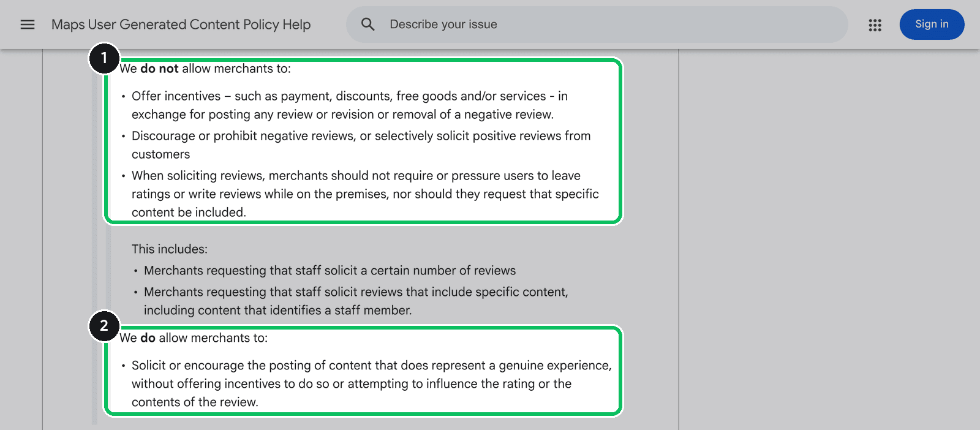Click the 'We do not allow merchants to:' heading
This screenshot has width=980, height=430.
pos(205,69)
